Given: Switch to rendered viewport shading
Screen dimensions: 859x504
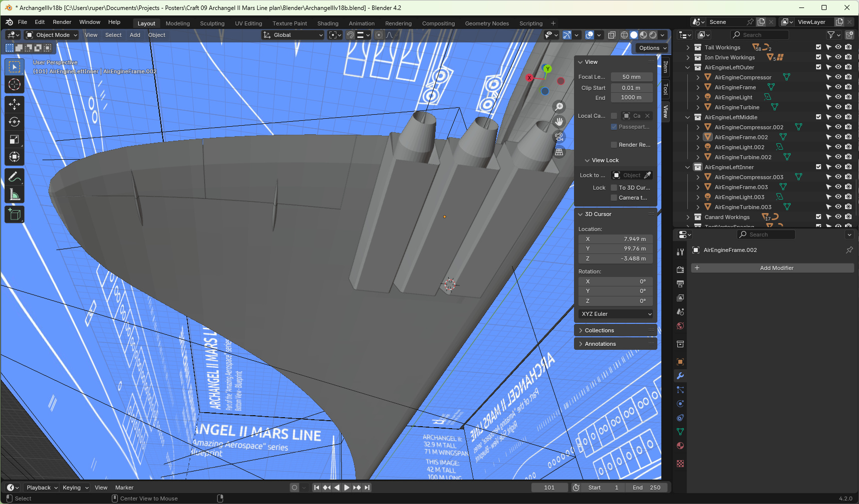Looking at the screenshot, I should pos(653,35).
